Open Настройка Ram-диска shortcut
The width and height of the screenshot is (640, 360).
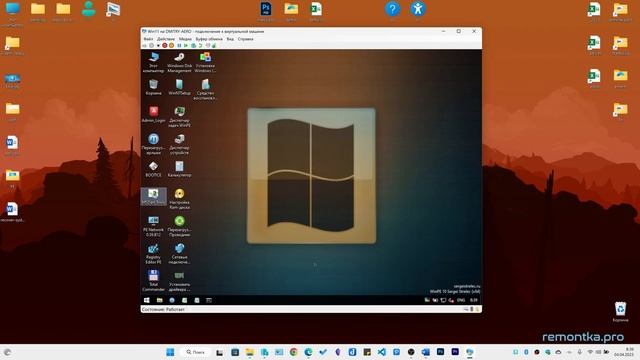[179, 199]
